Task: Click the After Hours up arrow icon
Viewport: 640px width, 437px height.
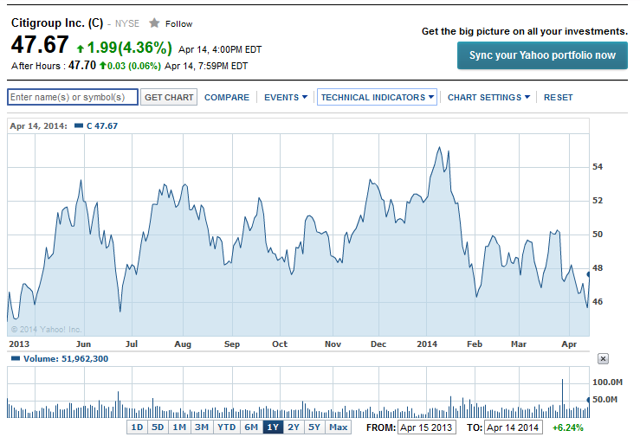Action: click(103, 65)
